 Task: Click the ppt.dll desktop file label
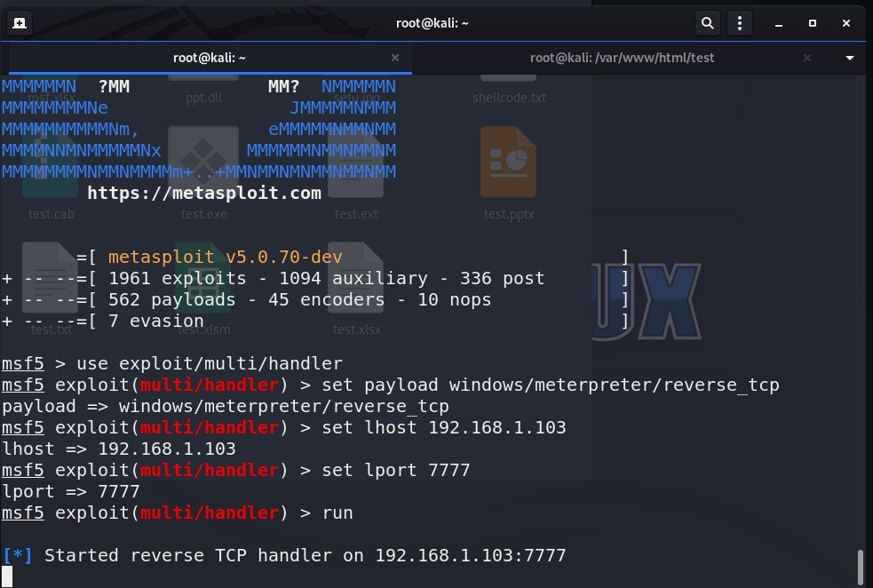point(203,98)
